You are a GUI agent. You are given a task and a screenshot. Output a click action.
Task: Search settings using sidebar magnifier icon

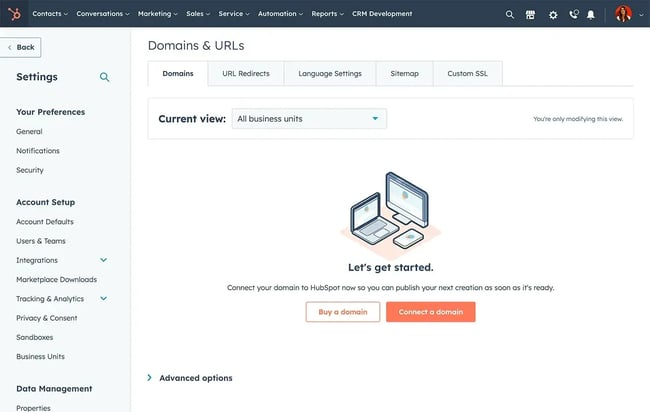pos(104,77)
